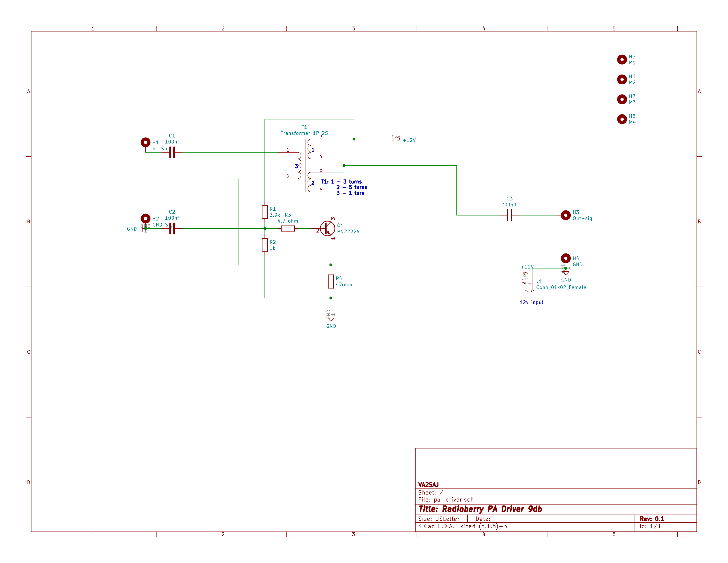The height and width of the screenshot is (563, 728).
Task: Click the wire junction below Q1 emitter
Action: click(x=331, y=265)
